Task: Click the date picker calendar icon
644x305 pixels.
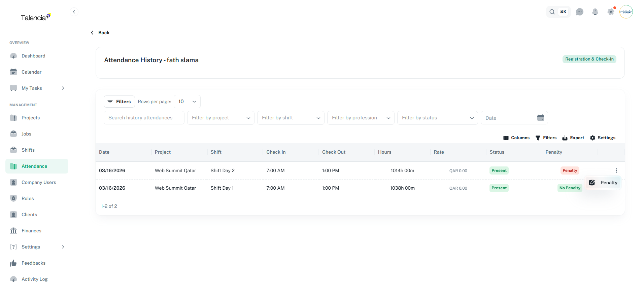Action: (x=541, y=118)
